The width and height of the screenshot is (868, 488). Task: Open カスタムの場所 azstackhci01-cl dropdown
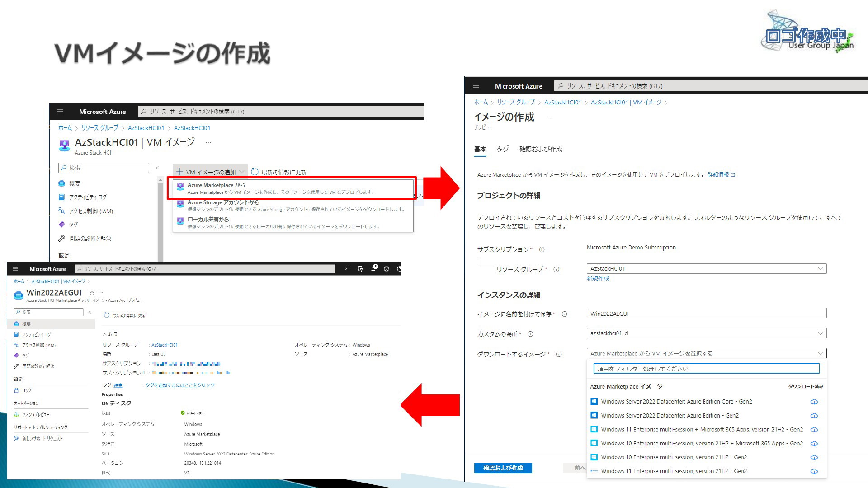[x=707, y=333]
